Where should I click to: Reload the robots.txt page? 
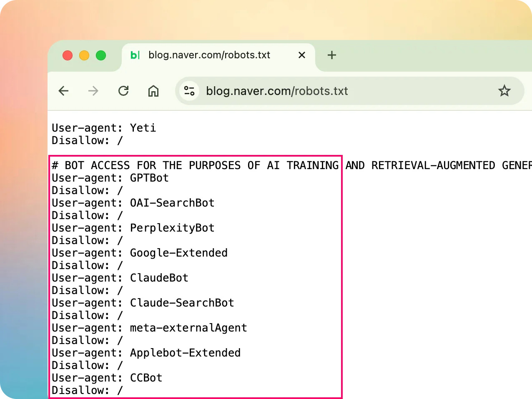click(x=123, y=91)
